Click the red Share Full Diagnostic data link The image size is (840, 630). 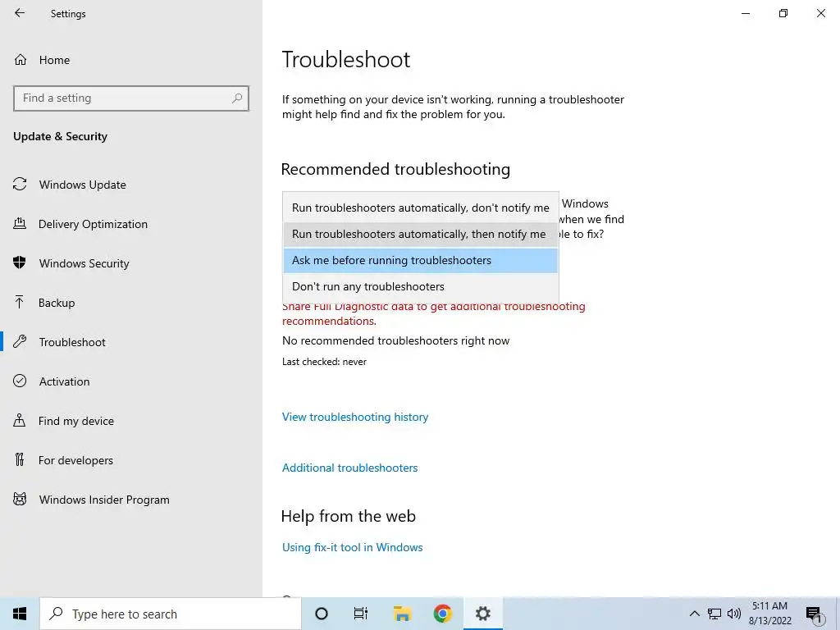point(433,314)
